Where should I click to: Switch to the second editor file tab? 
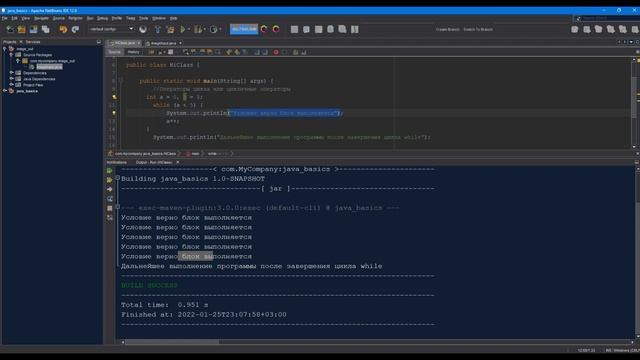(163, 43)
